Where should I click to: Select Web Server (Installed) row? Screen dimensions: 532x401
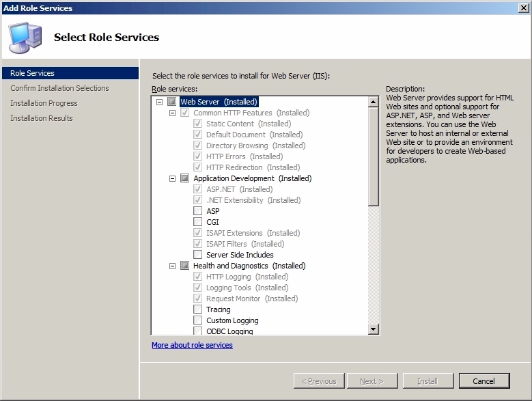click(219, 102)
